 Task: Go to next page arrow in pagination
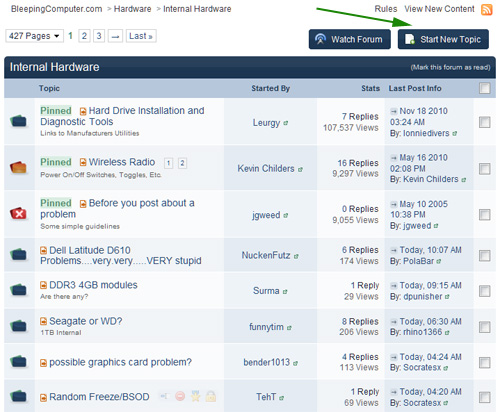(115, 36)
